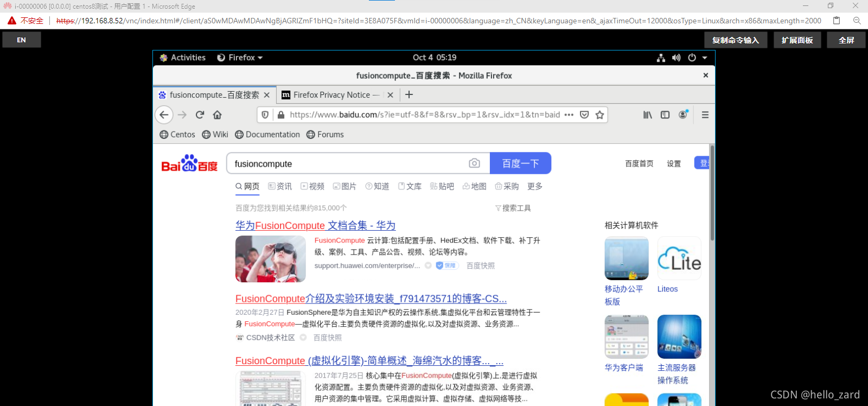Open a new Firefox tab
Viewport: 868px width, 406px height.
(409, 94)
